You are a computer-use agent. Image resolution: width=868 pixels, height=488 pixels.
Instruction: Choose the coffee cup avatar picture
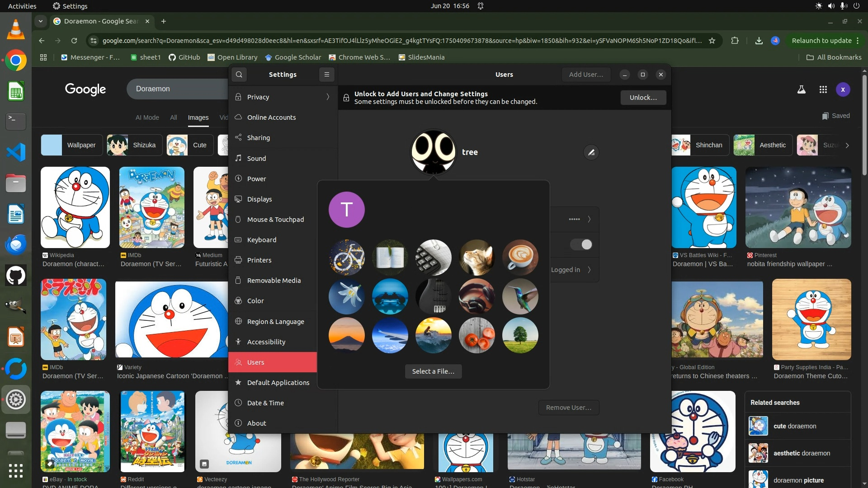click(520, 258)
